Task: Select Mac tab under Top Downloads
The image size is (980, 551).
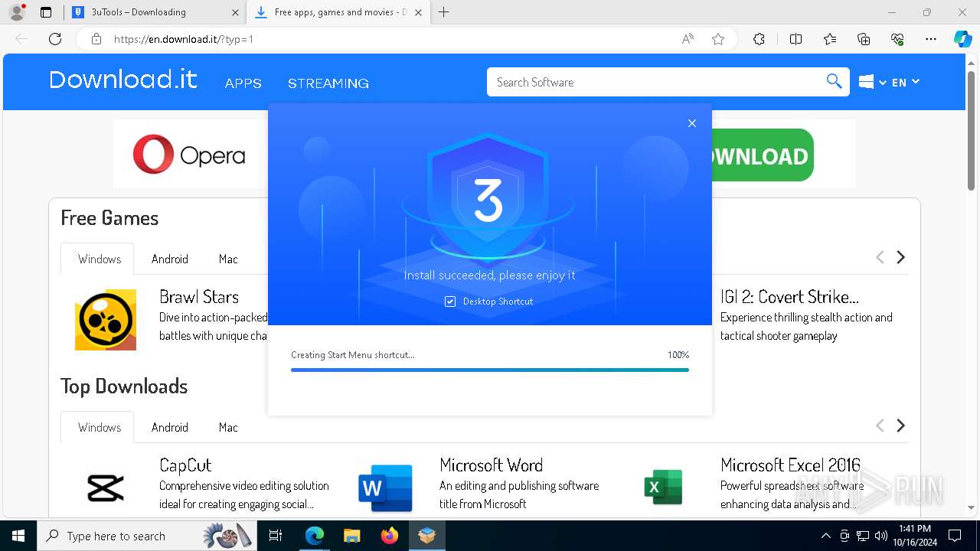Action: (x=228, y=427)
